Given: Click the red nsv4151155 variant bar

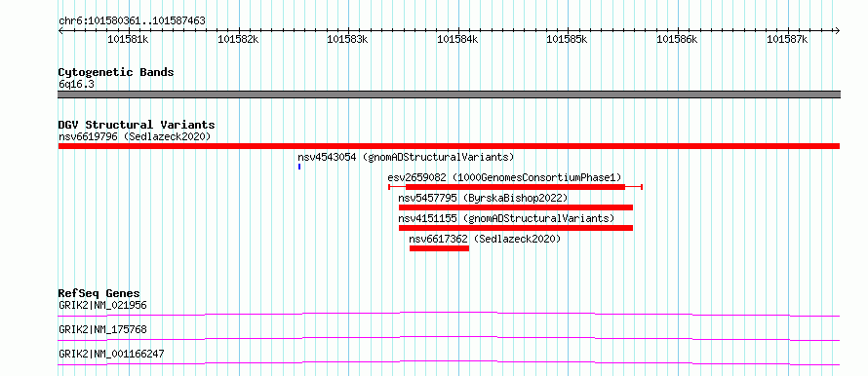Looking at the screenshot, I should [x=515, y=228].
